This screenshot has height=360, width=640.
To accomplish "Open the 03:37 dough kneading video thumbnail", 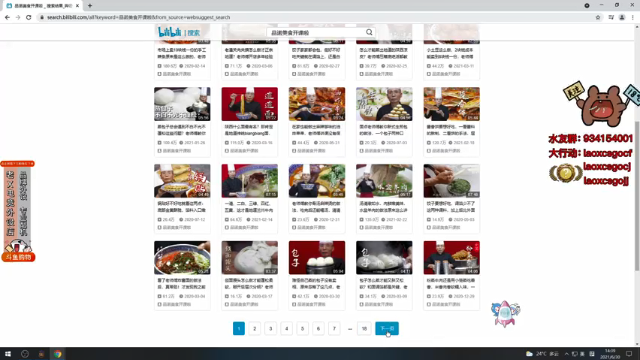I will [249, 258].
